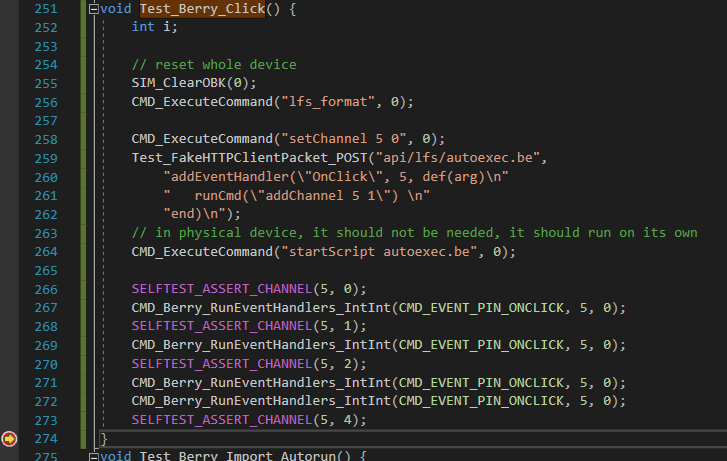
Task: Click CMD_EVENT_PIN_ONCLICK argument on line 272
Action: [x=481, y=401]
